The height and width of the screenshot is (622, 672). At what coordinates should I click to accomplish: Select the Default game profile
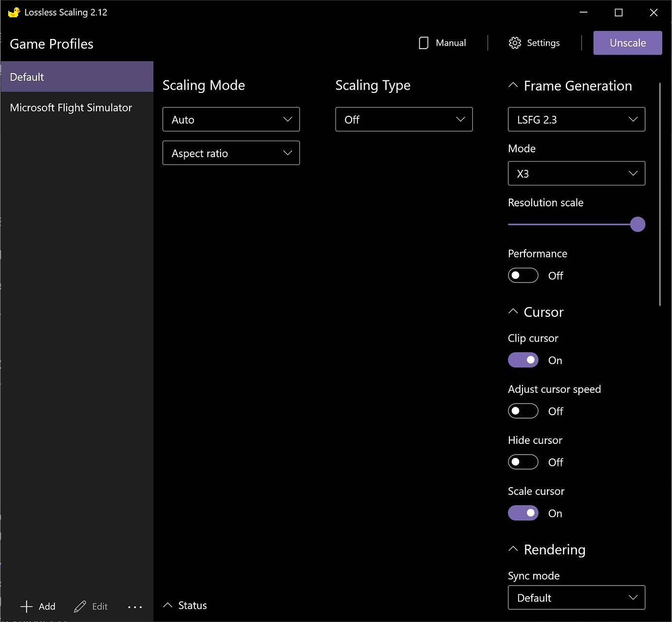(x=76, y=76)
